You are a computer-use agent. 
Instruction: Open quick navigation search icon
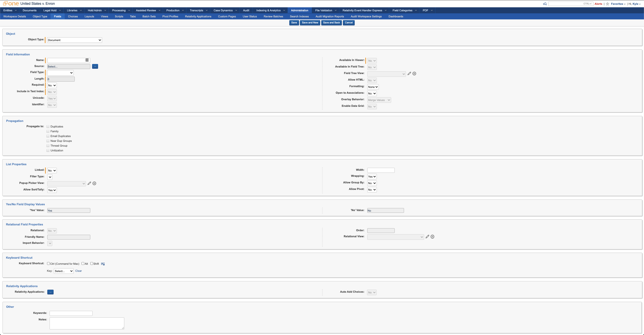545,4
